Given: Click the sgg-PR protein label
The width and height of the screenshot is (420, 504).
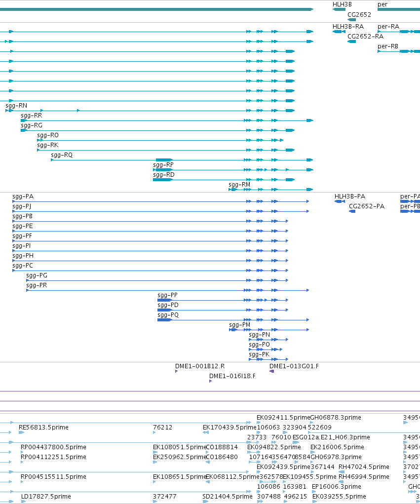Looking at the screenshot, I should tap(37, 286).
